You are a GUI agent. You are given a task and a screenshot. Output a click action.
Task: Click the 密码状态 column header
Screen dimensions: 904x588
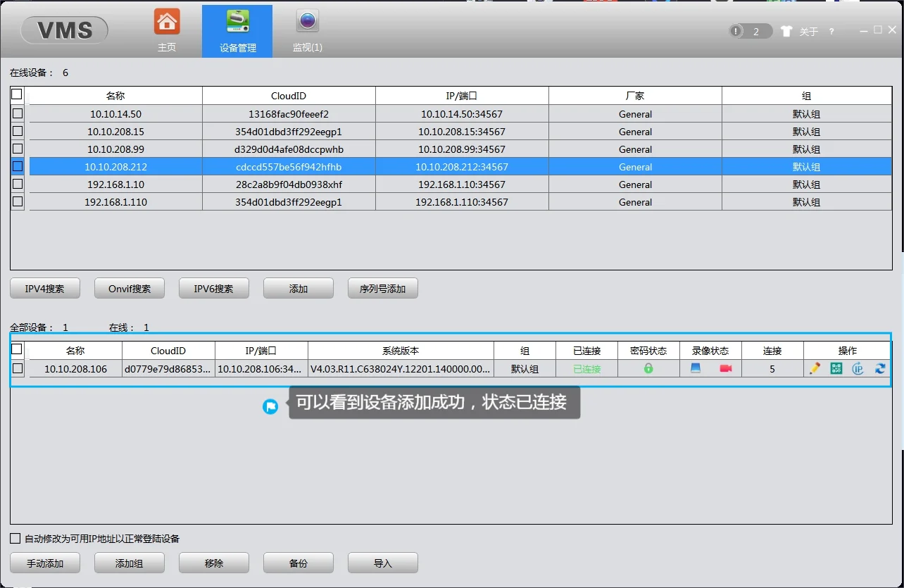pyautogui.click(x=648, y=350)
